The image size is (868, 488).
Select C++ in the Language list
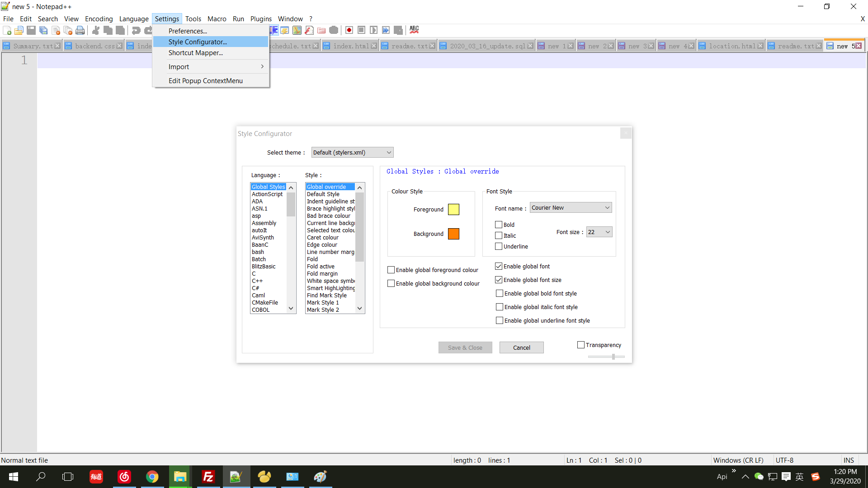click(x=257, y=281)
